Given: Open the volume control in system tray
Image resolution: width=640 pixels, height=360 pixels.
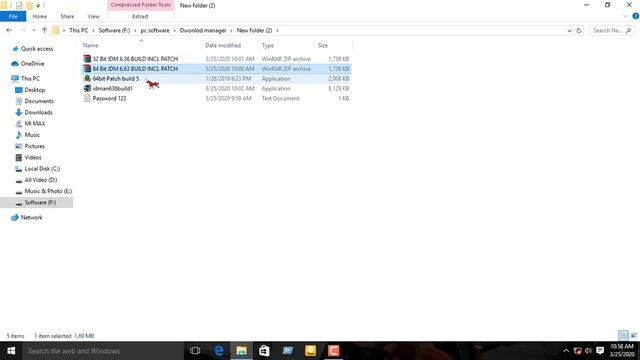Looking at the screenshot, I should click(588, 351).
